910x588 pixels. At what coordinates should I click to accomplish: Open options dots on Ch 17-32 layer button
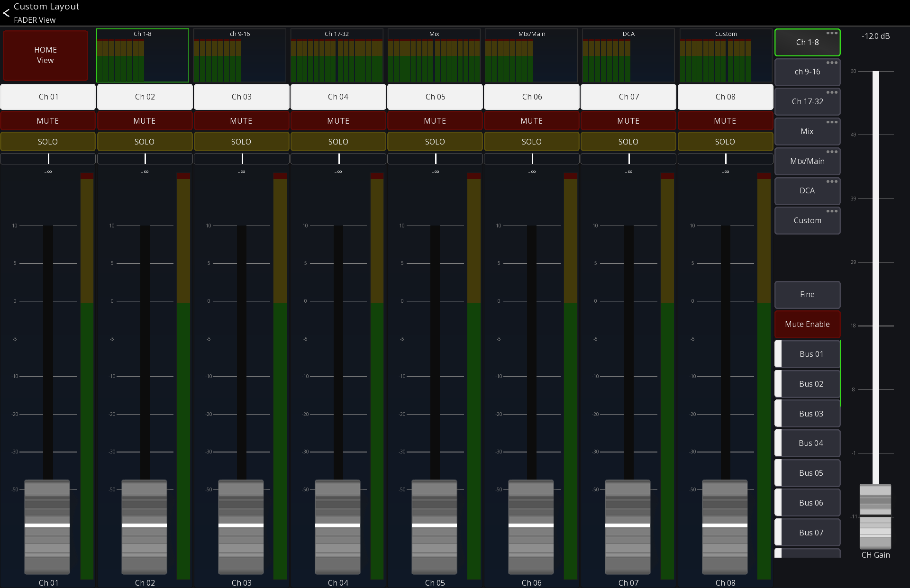click(832, 92)
